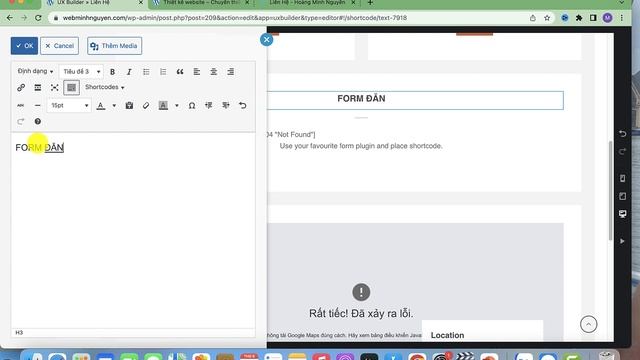Insert or edit a link
The height and width of the screenshot is (360, 640).
[21, 87]
